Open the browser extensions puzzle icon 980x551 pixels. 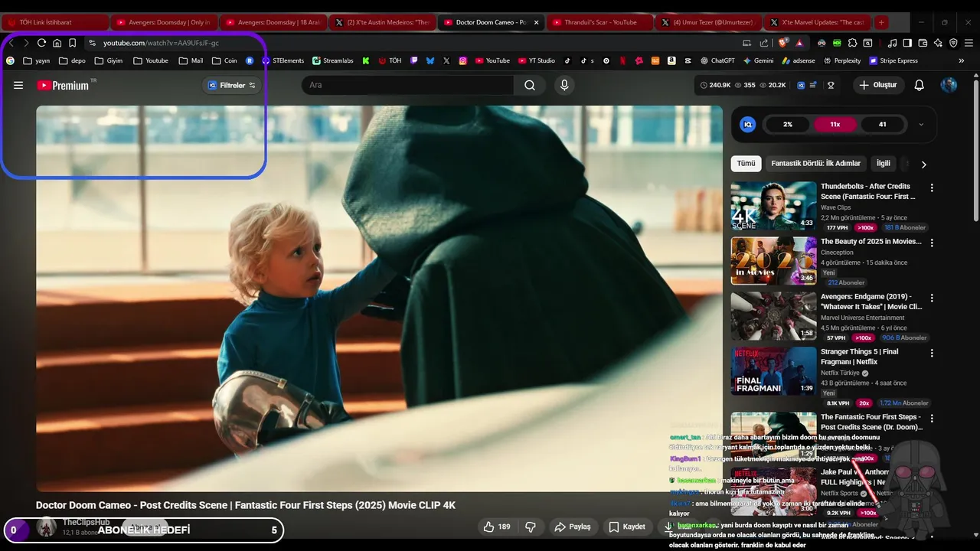coord(852,43)
